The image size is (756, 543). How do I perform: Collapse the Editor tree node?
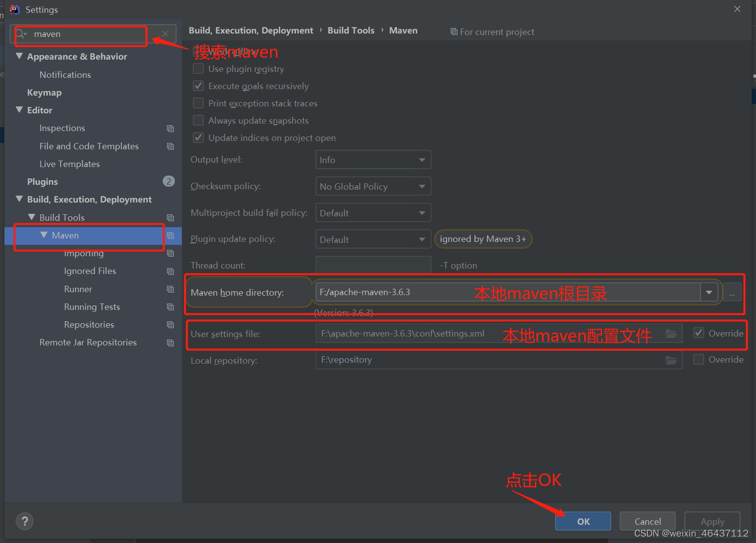click(x=19, y=109)
